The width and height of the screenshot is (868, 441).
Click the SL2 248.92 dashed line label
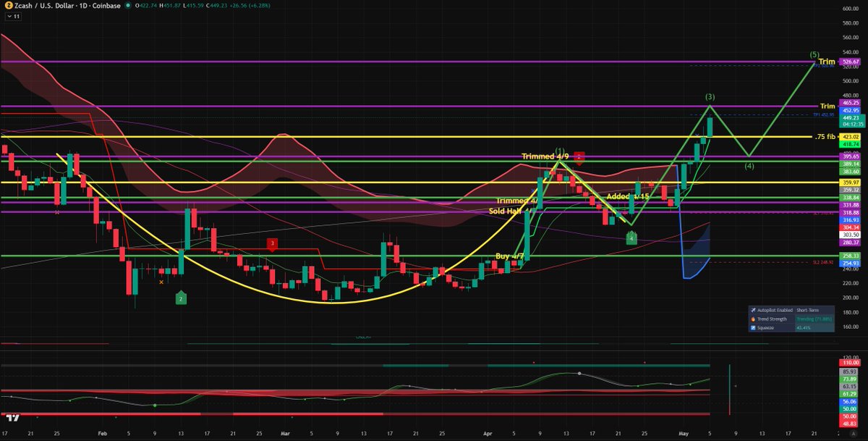[824, 262]
